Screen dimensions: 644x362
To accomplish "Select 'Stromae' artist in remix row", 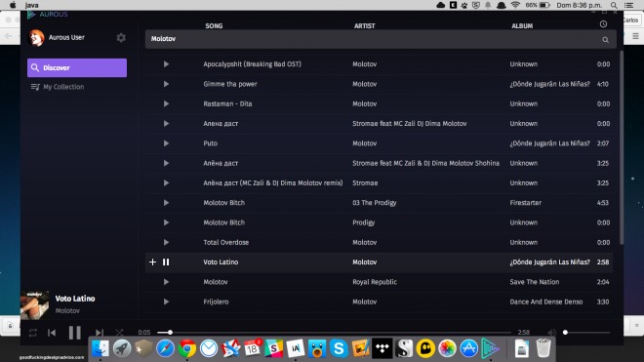I will [x=365, y=182].
